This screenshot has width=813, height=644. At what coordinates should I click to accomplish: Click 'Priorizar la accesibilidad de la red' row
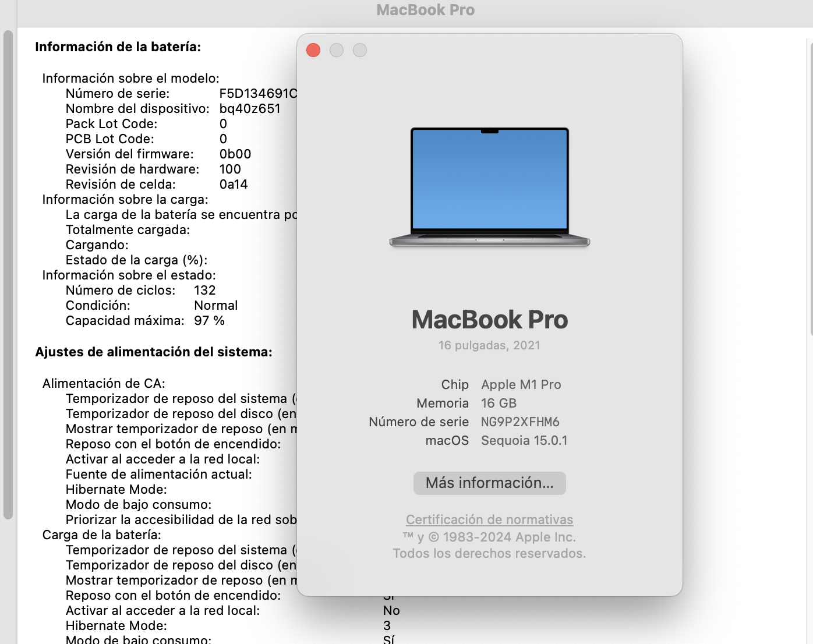181,519
